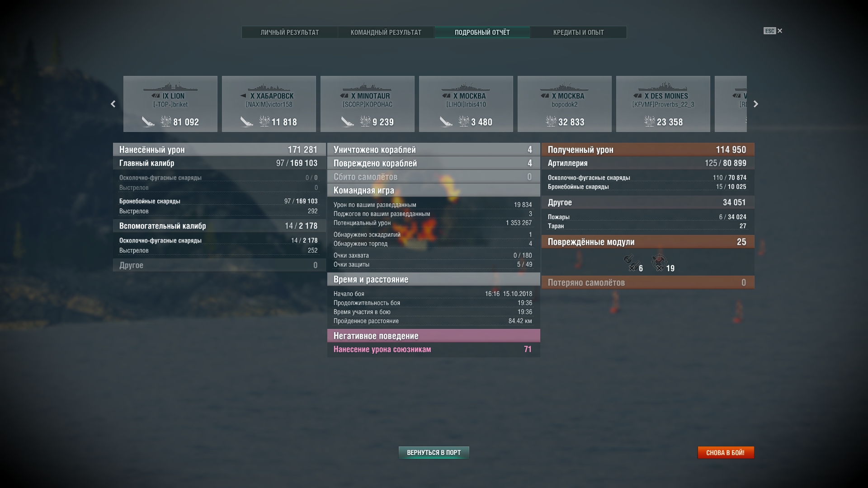
Task: Click the sunk-ship icon on X MINOTAUR card
Action: click(347, 122)
